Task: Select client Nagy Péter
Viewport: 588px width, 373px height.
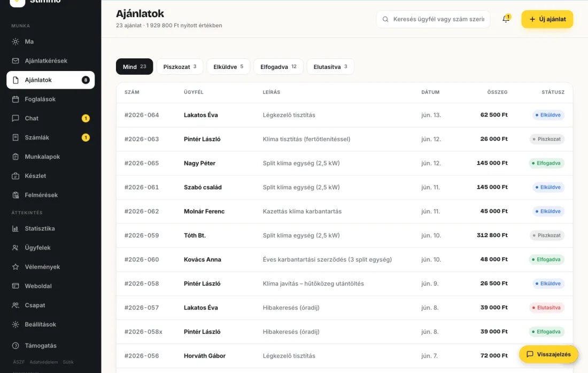Action: click(199, 163)
